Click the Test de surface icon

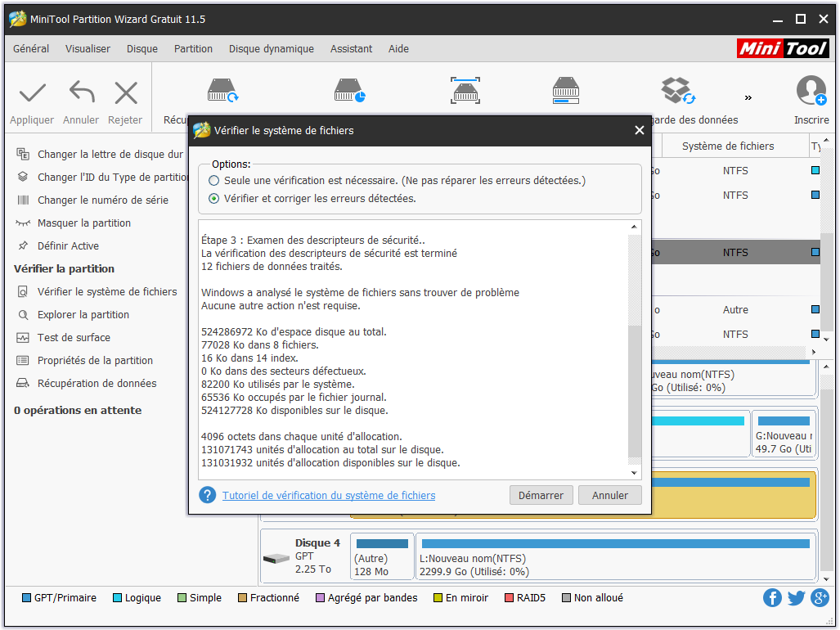pyautogui.click(x=23, y=337)
